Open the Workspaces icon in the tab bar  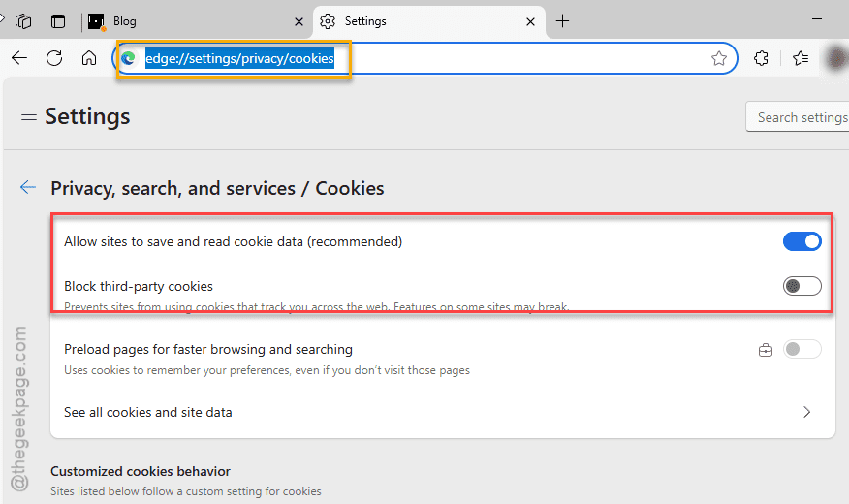23,21
